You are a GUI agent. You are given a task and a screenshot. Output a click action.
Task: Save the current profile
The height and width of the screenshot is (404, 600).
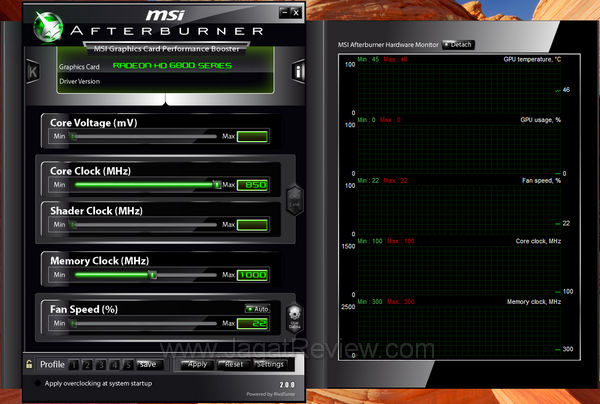tap(147, 364)
